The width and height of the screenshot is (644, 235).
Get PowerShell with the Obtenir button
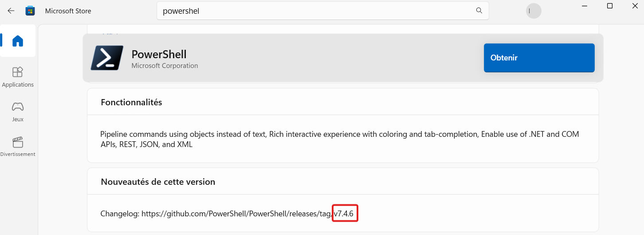539,58
